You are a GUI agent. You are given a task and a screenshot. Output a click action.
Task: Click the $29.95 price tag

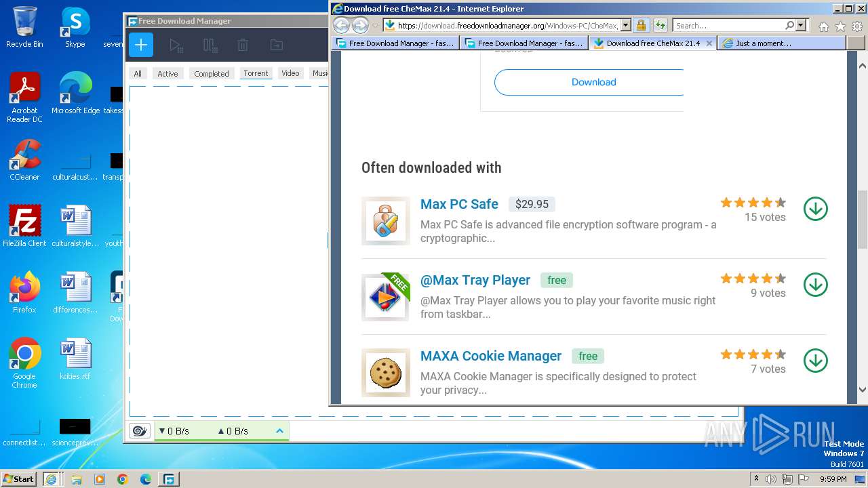pyautogui.click(x=532, y=204)
